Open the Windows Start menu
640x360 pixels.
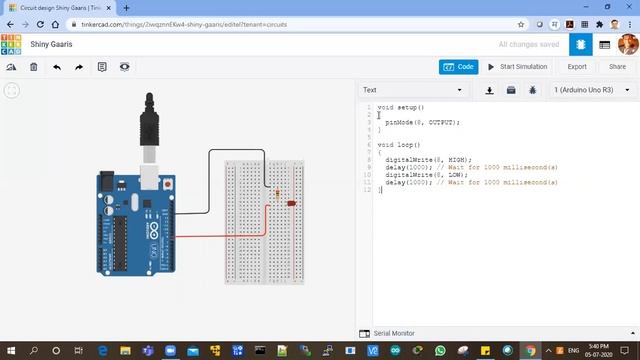click(x=11, y=351)
